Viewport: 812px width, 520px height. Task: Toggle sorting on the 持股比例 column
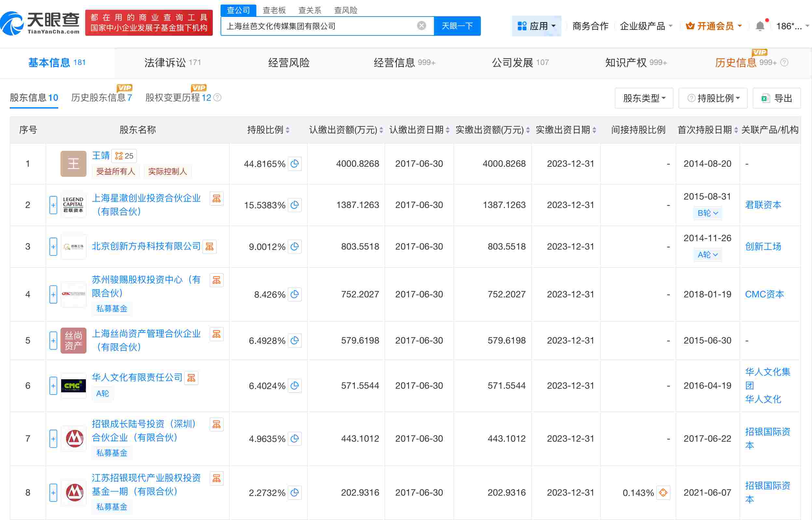tap(288, 130)
